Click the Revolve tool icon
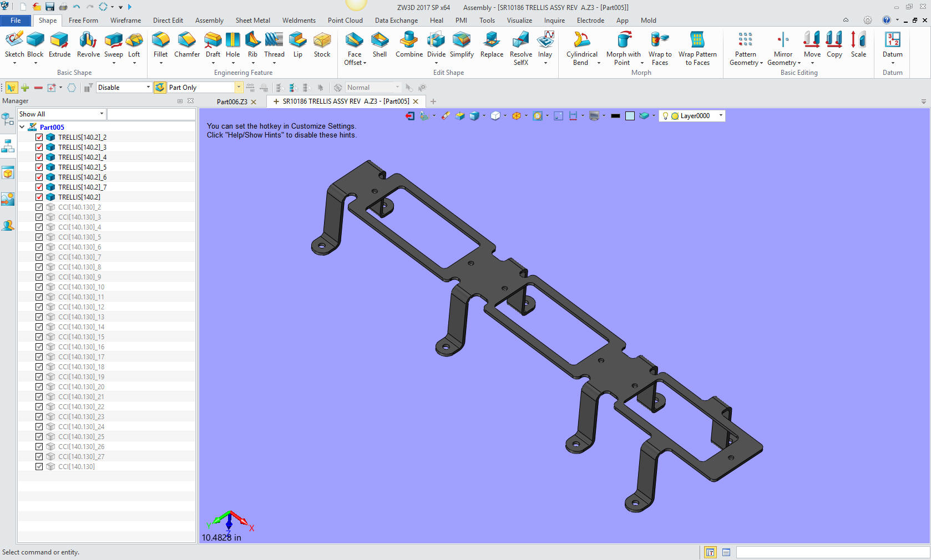The image size is (931, 560). coord(88,40)
